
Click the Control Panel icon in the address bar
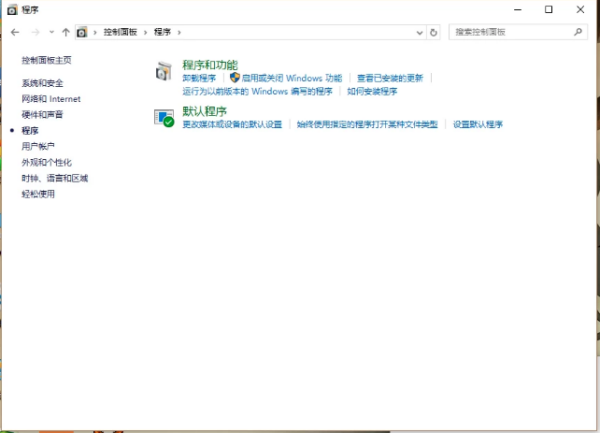(x=82, y=33)
